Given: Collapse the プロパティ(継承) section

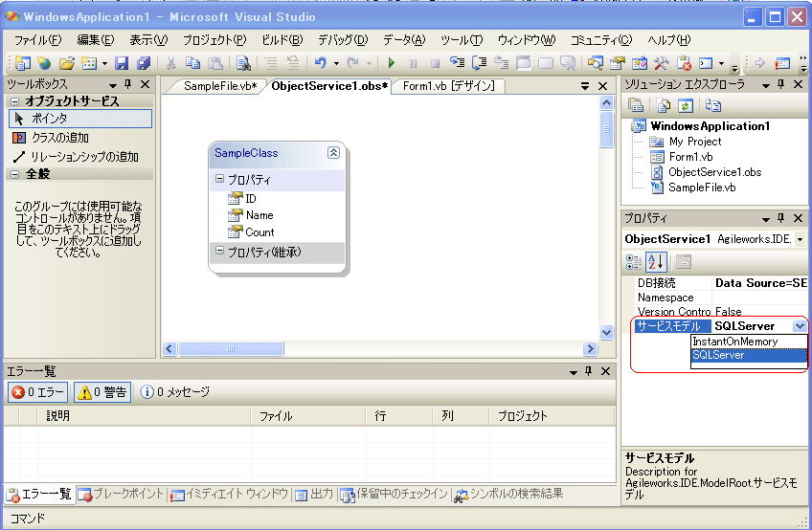Looking at the screenshot, I should (x=219, y=251).
